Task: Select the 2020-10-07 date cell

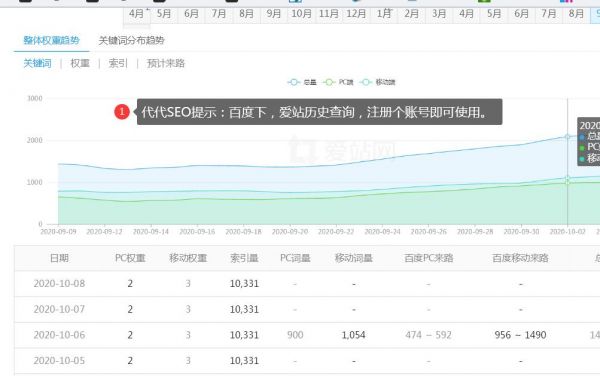Action: pyautogui.click(x=59, y=309)
